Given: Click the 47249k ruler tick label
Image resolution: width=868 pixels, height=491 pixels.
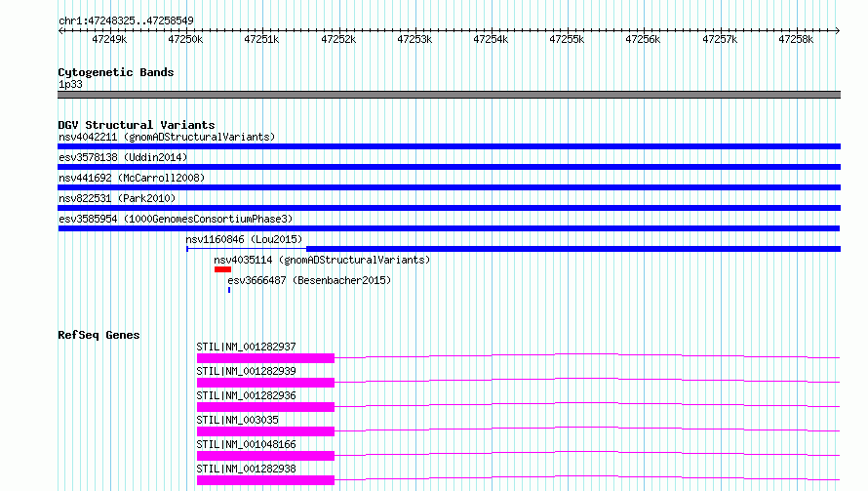Looking at the screenshot, I should (x=109, y=39).
